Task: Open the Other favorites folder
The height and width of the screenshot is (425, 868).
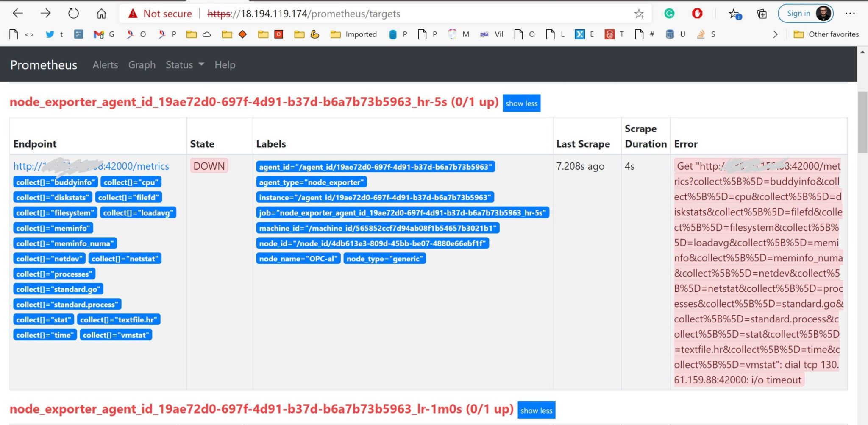Action: (826, 34)
